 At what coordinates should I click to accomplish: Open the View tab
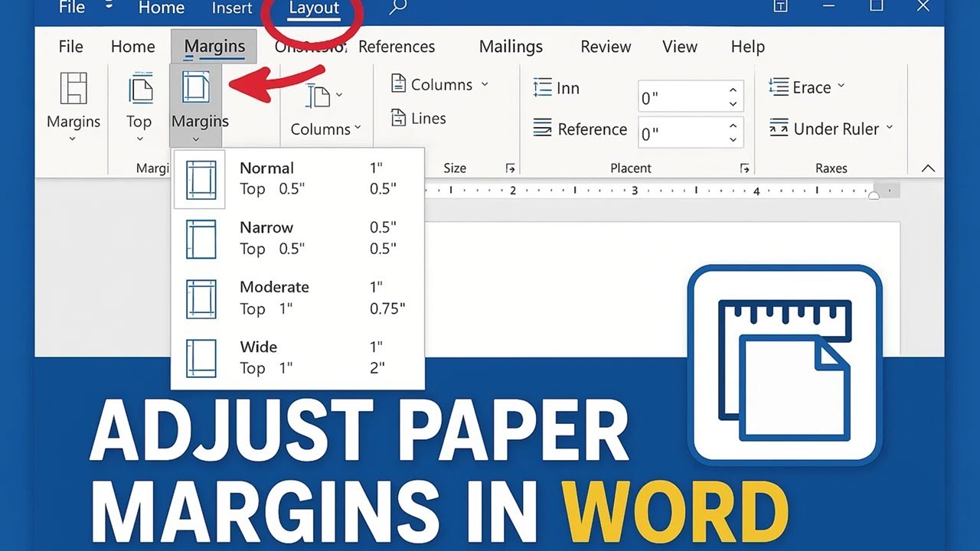(680, 47)
